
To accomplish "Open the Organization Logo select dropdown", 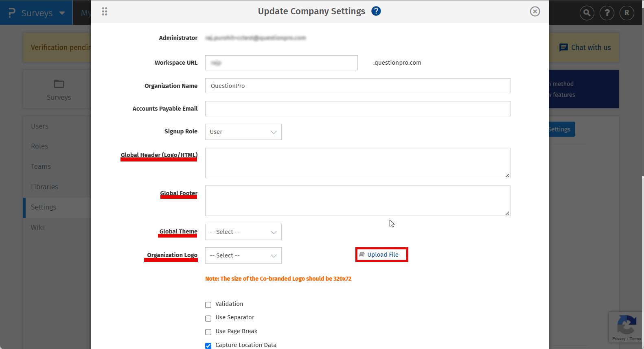I will [x=243, y=255].
